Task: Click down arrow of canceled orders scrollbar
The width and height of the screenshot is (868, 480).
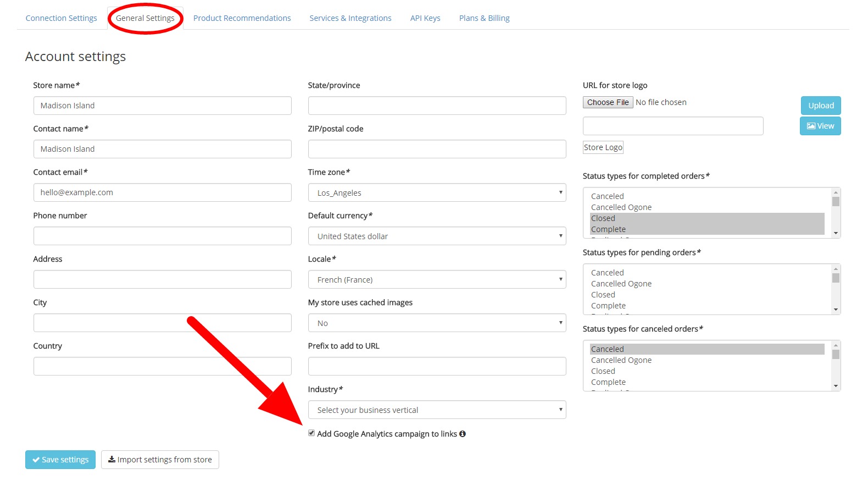Action: pos(836,386)
